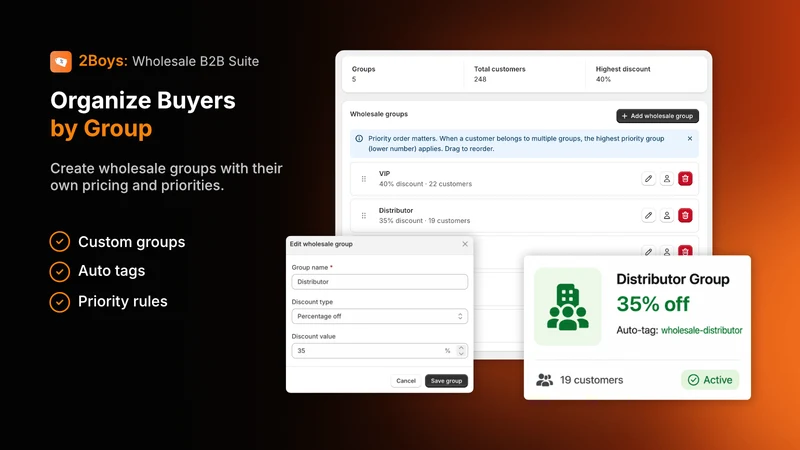This screenshot has height=450, width=800.
Task: Click the drag handle of VIP group
Action: (x=364, y=179)
